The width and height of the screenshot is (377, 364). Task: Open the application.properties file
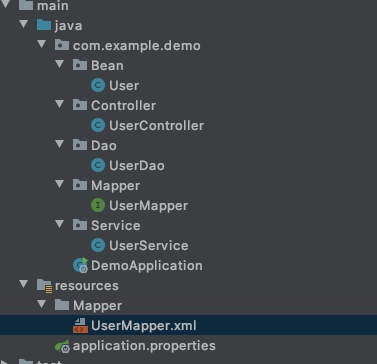(144, 346)
